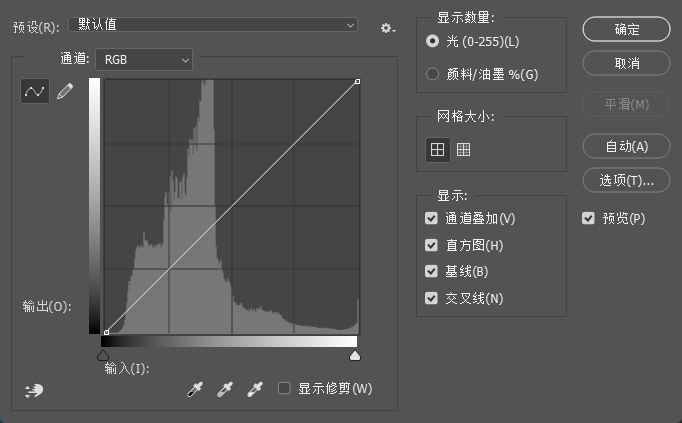Screen dimensions: 682x423
Task: Select 光 (0-255) radio option
Action: [432, 41]
